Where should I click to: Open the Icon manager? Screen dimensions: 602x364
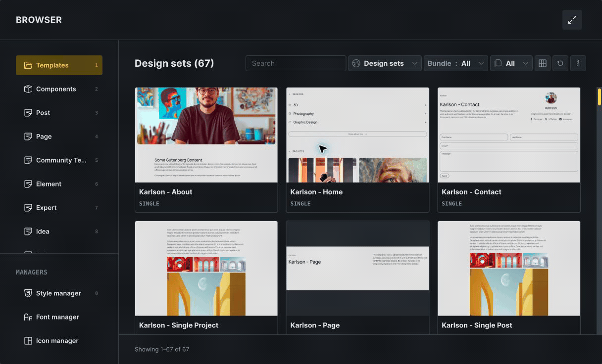pyautogui.click(x=59, y=341)
